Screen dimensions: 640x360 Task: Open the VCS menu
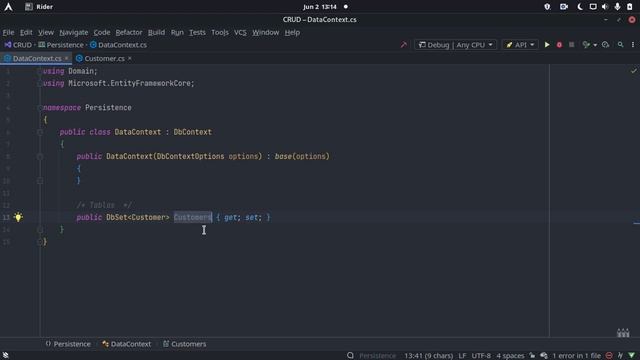click(x=240, y=32)
